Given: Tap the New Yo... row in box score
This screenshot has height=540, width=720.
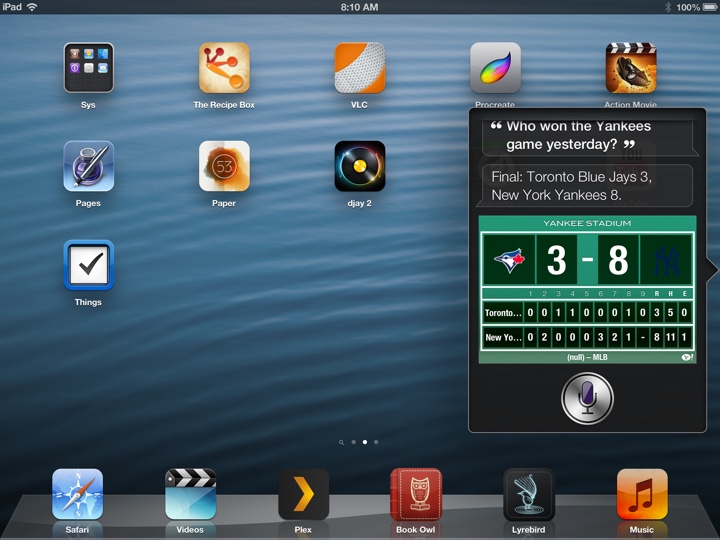Looking at the screenshot, I should (x=587, y=337).
